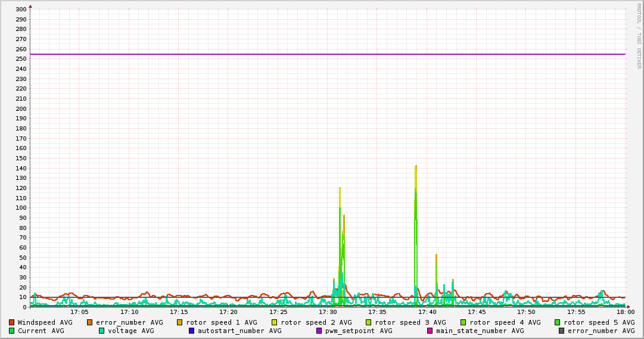Click the tallest rotor speed spike peak
The height and width of the screenshot is (339, 644).
coord(416,166)
